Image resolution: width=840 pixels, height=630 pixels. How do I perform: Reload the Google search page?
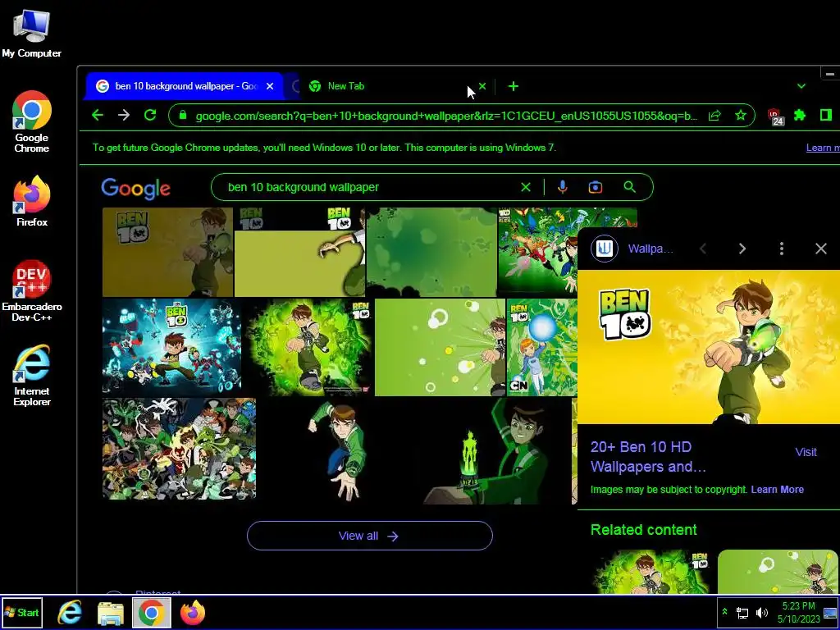coord(150,115)
